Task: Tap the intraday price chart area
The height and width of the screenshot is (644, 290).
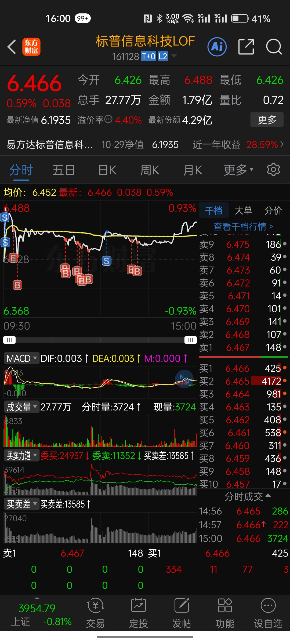Action: tap(100, 259)
